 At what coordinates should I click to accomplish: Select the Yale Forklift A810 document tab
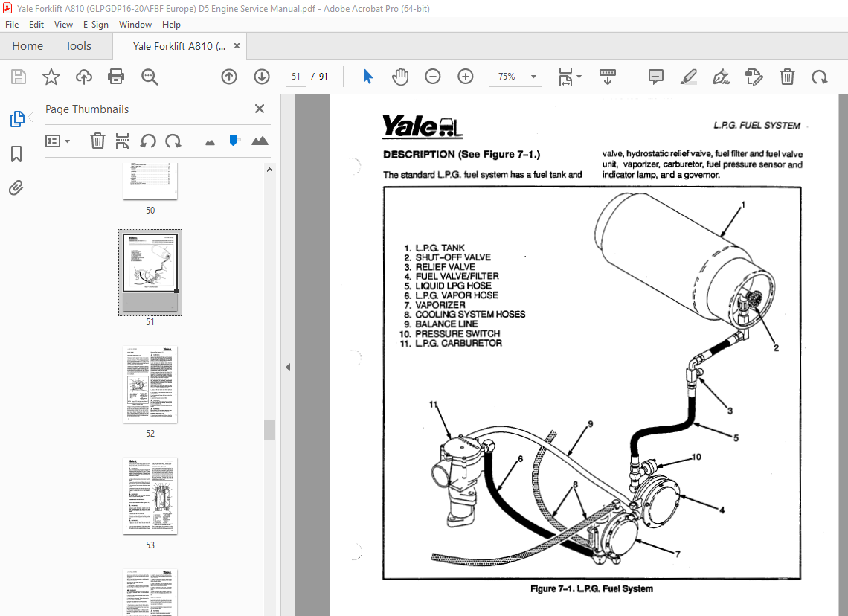pos(179,47)
